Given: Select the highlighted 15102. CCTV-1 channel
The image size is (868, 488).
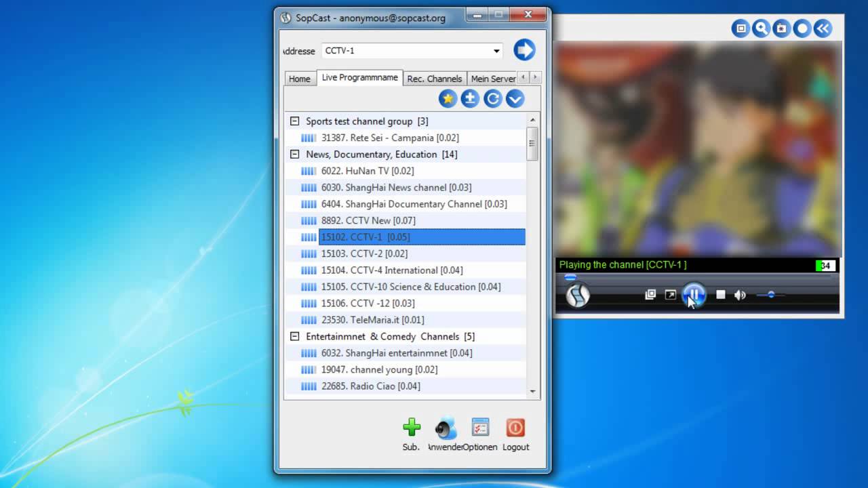Looking at the screenshot, I should point(422,237).
